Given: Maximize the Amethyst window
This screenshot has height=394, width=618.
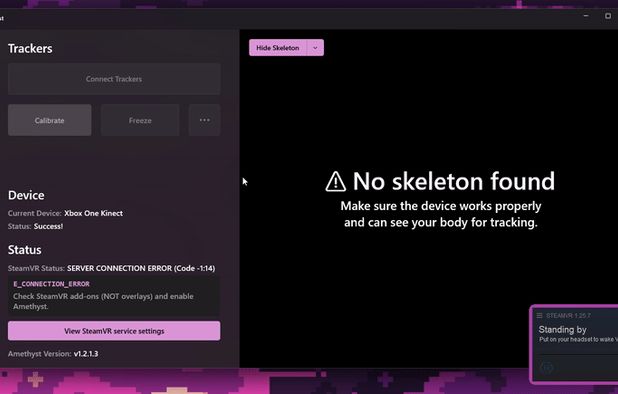Looking at the screenshot, I should click(x=608, y=16).
